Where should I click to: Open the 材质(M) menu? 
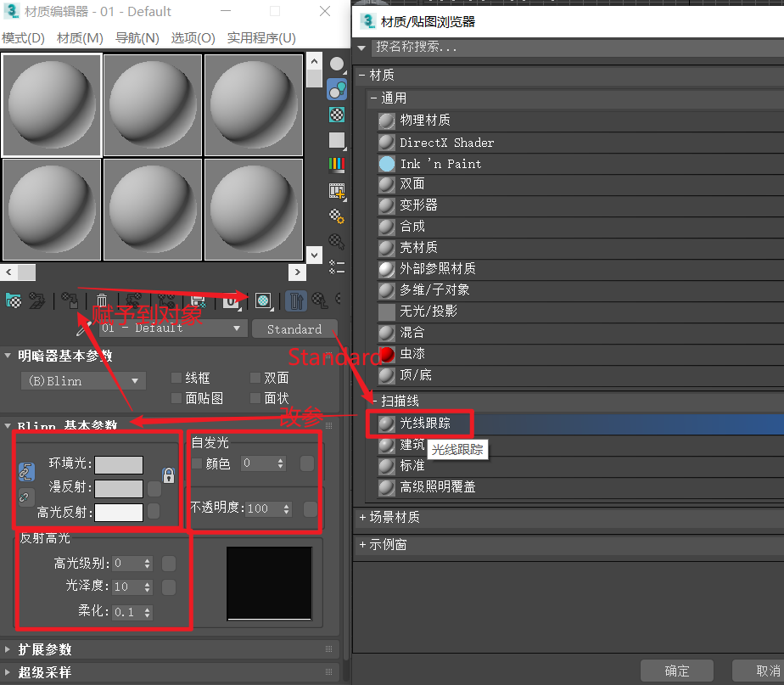pos(79,37)
